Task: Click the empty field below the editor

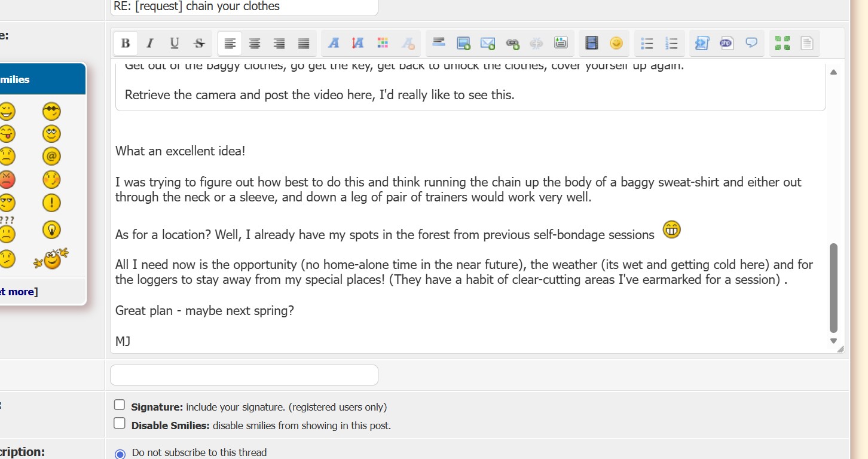Action: pos(244,375)
